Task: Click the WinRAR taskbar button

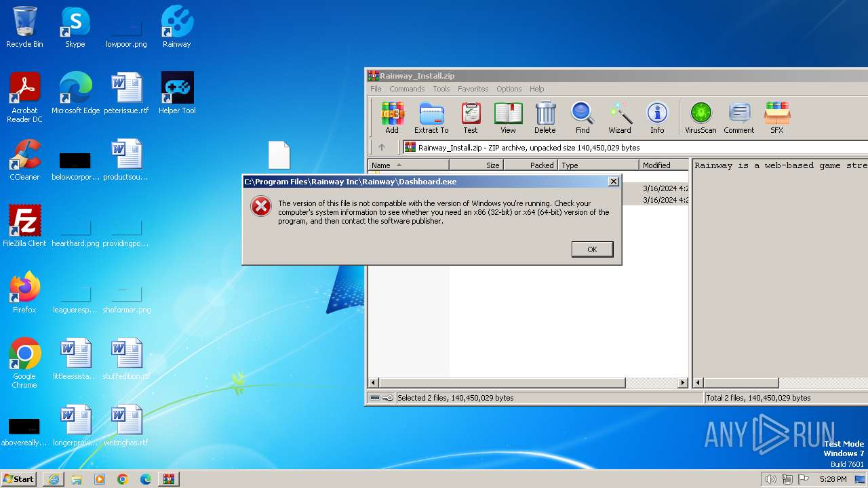Action: click(169, 479)
